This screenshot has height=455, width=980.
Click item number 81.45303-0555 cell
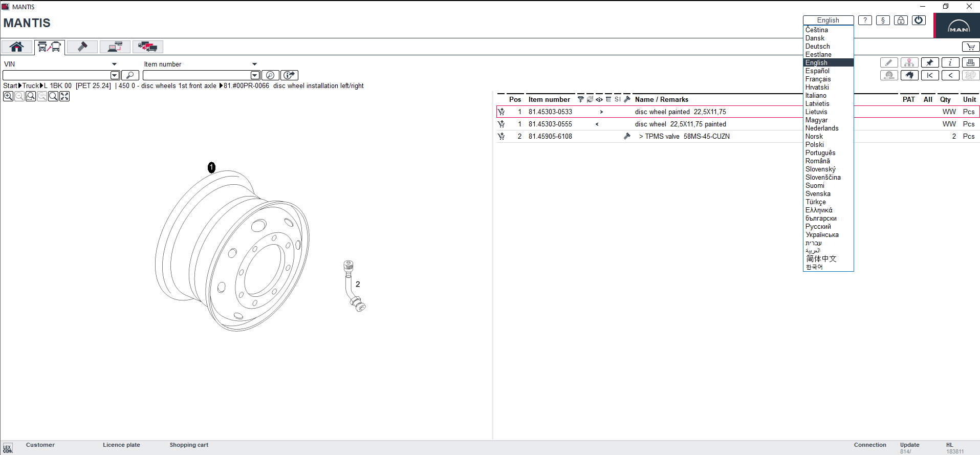tap(550, 124)
